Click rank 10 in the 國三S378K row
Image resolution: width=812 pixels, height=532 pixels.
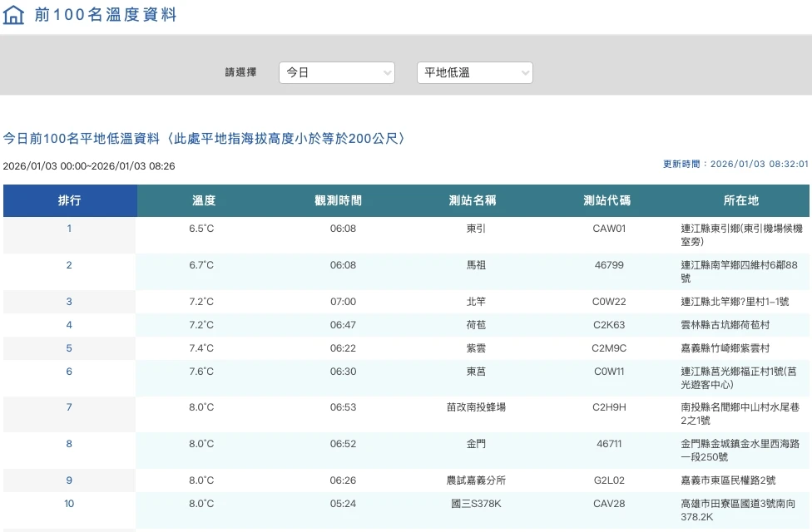pyautogui.click(x=70, y=504)
